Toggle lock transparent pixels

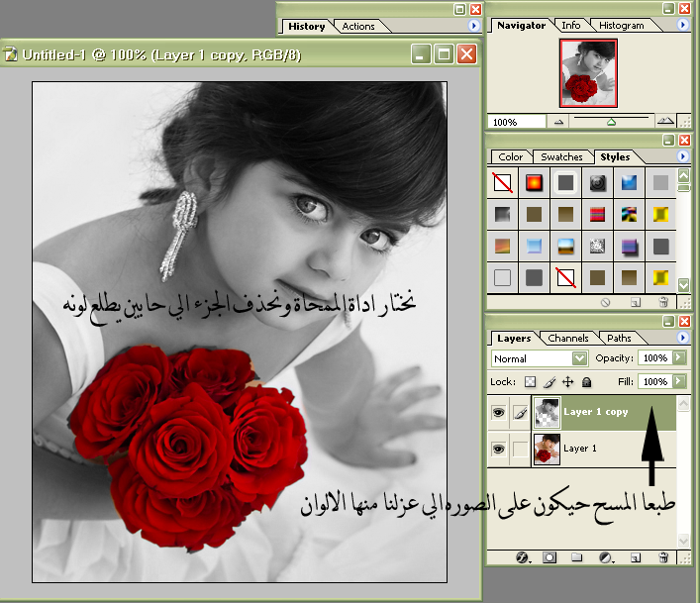pos(530,381)
